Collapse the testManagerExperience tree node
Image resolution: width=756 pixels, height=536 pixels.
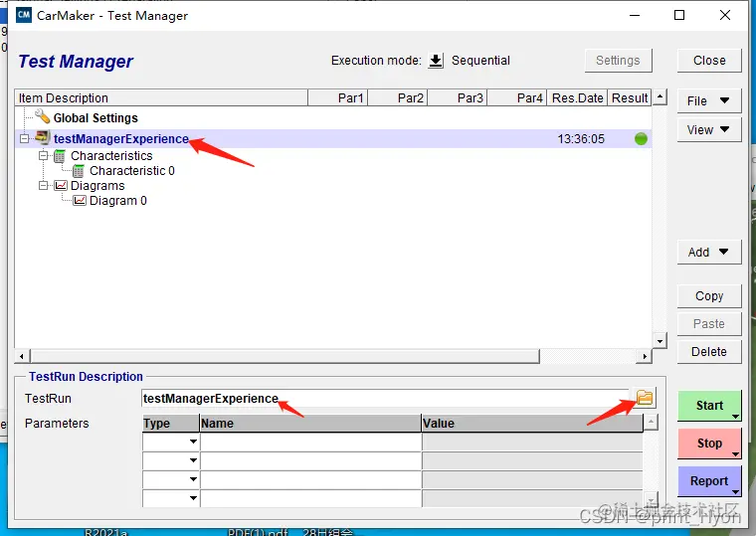(24, 139)
